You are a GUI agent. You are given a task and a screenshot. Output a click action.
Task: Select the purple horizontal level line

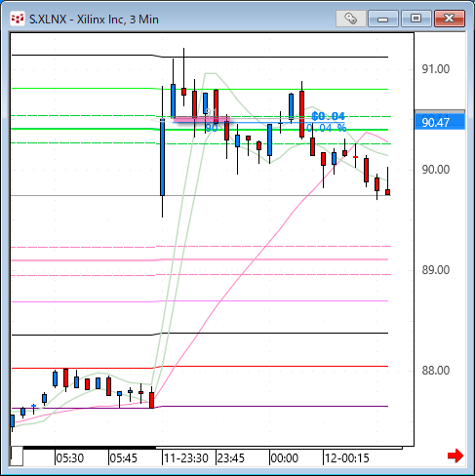[200, 407]
